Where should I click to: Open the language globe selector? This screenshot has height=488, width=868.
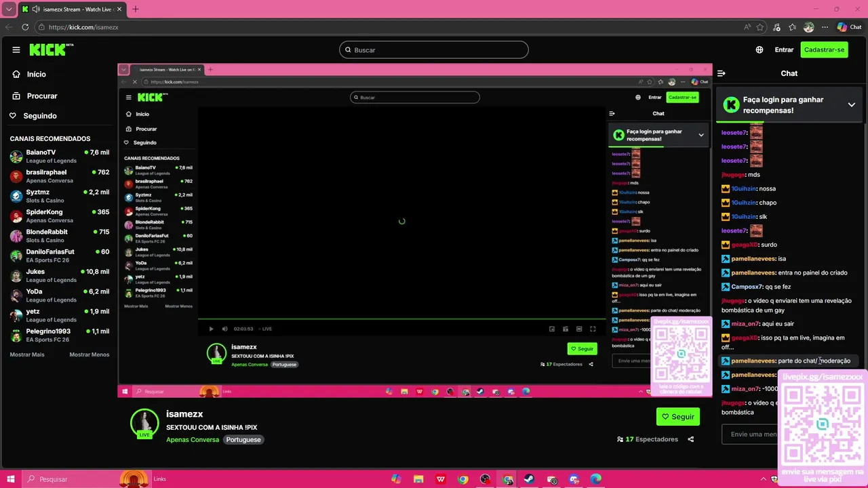pos(759,49)
